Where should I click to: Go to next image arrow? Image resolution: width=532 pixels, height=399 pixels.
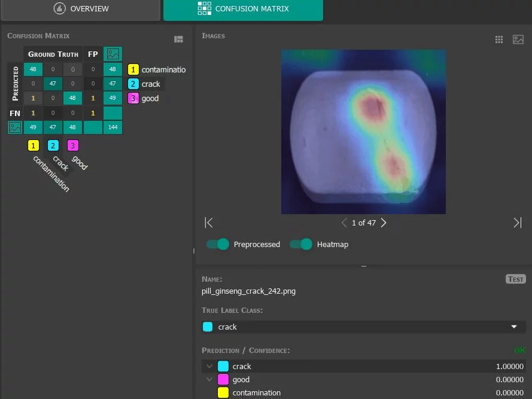(384, 223)
